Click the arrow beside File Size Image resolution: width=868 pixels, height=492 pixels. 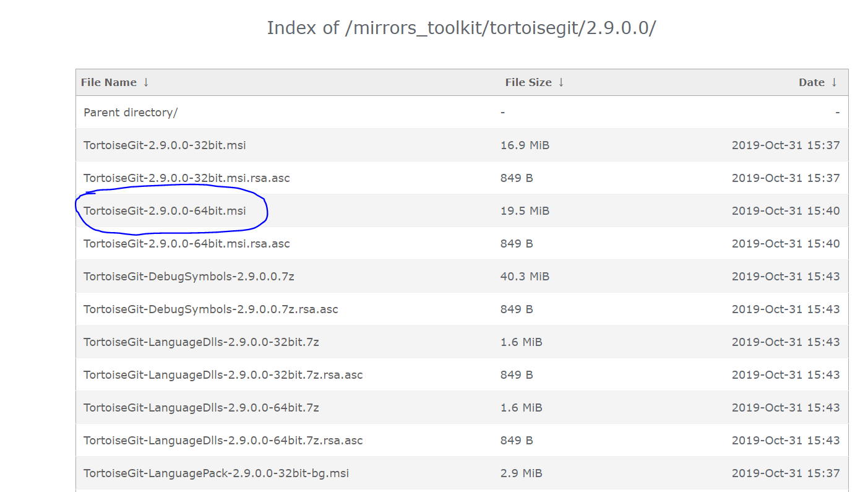click(561, 82)
